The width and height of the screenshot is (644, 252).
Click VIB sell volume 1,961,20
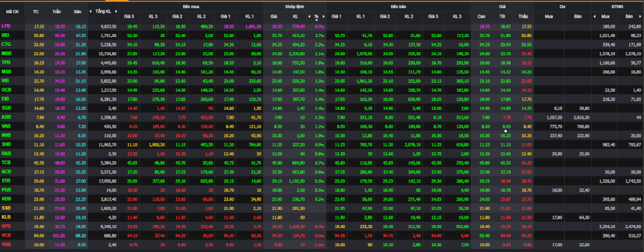(x=364, y=80)
